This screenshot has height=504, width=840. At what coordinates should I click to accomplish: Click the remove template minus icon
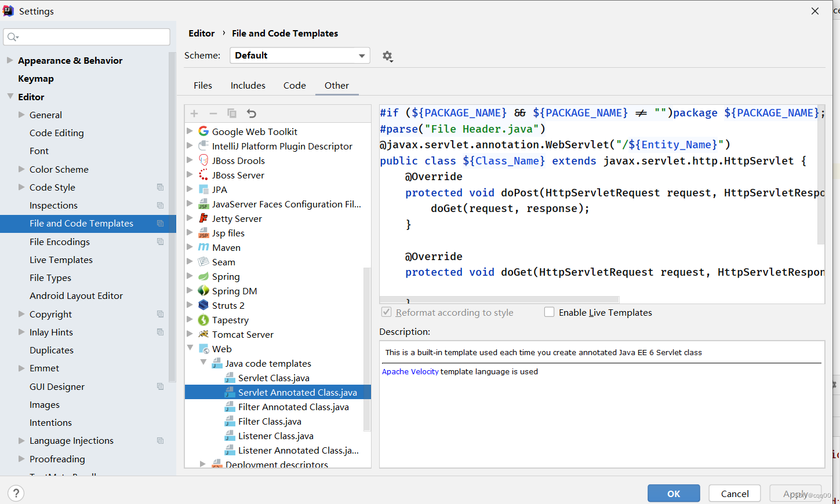[213, 114]
